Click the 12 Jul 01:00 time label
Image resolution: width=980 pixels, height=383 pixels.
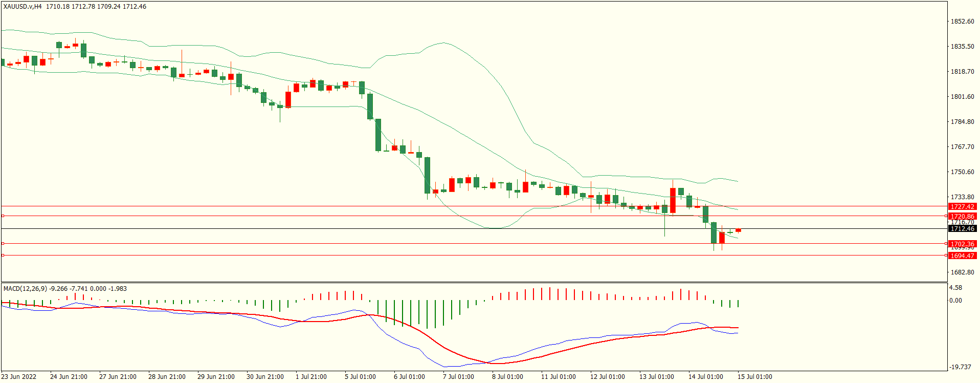[x=607, y=377]
